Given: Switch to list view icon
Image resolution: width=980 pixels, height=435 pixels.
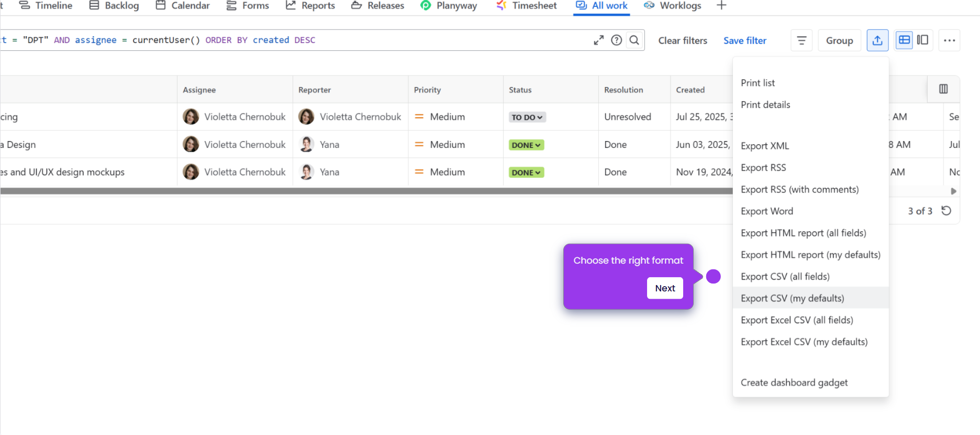Looking at the screenshot, I should point(904,40).
